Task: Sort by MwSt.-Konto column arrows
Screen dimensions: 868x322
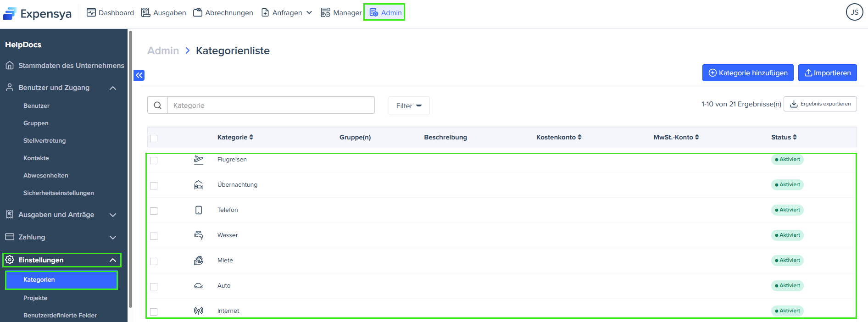Action: click(697, 137)
